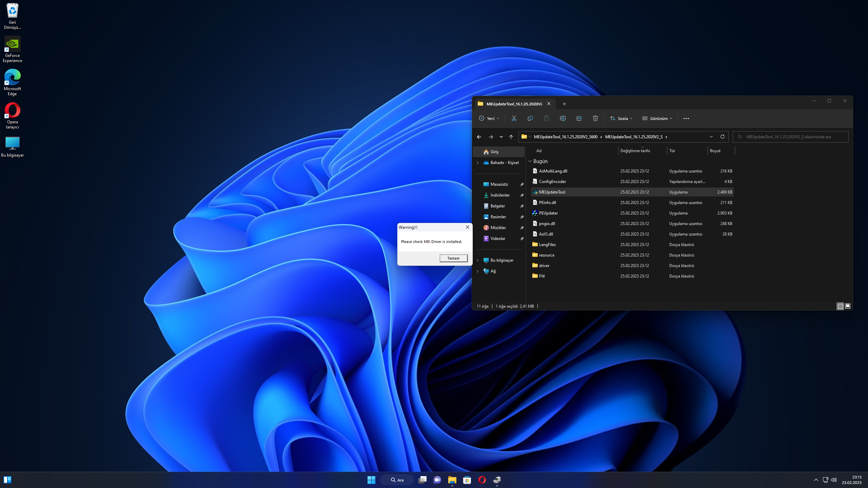Viewport: 868px width, 488px height.
Task: Collapse the Bugün group header
Action: 530,161
